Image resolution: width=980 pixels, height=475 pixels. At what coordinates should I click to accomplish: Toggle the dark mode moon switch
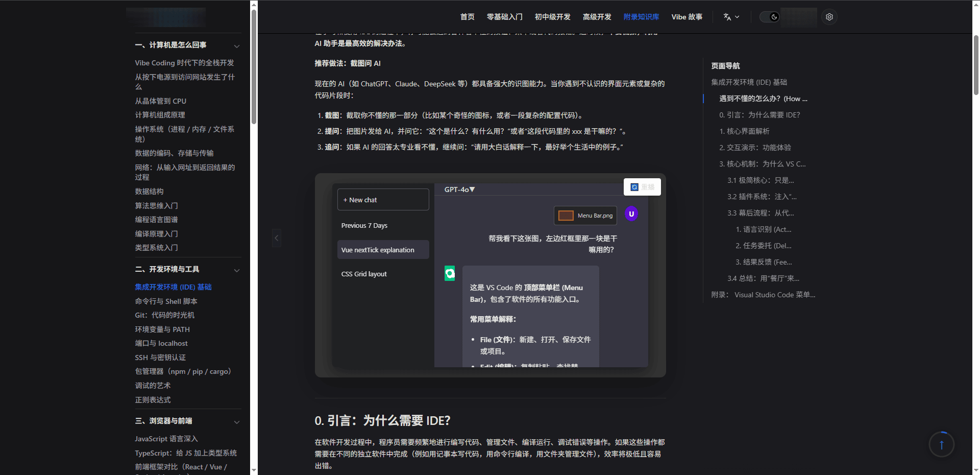tap(770, 17)
